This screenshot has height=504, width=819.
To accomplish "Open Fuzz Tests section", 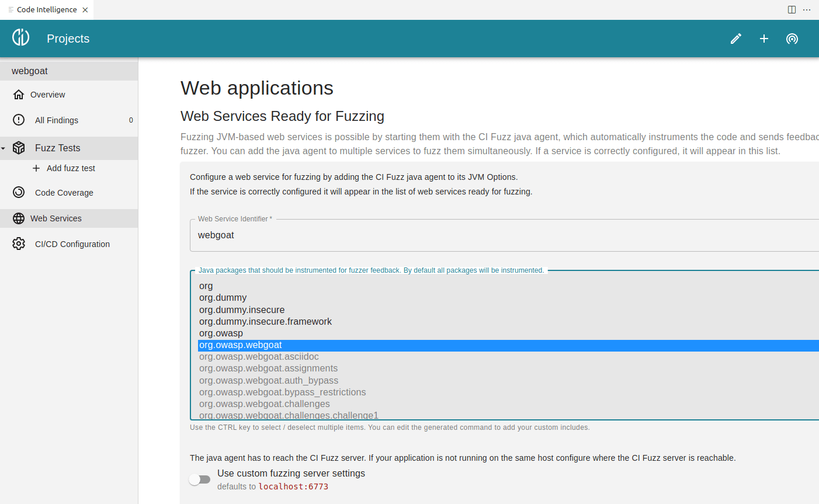I will (69, 148).
